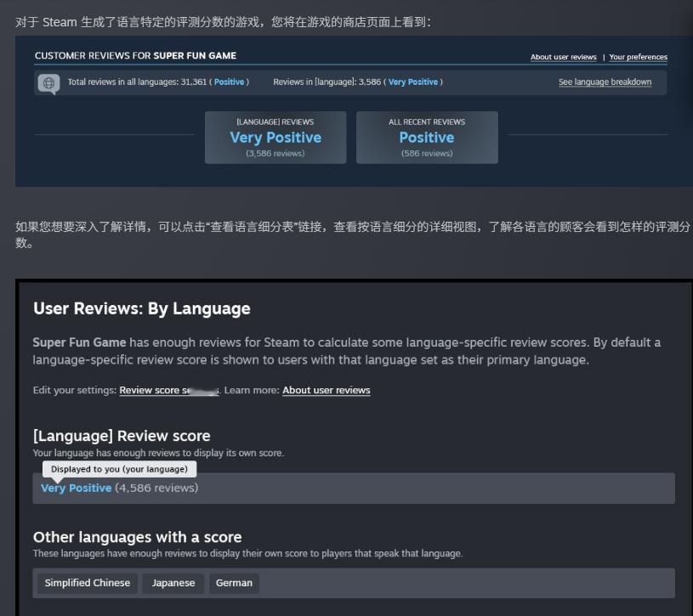Click the globe speech-bubble reviews icon
This screenshot has height=616, width=693.
click(48, 83)
